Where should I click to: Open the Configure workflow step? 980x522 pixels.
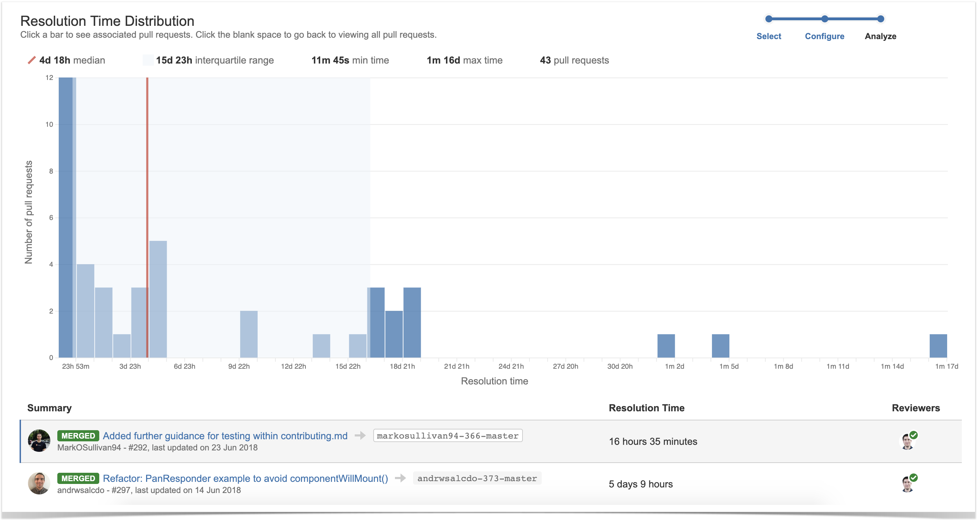(x=824, y=36)
